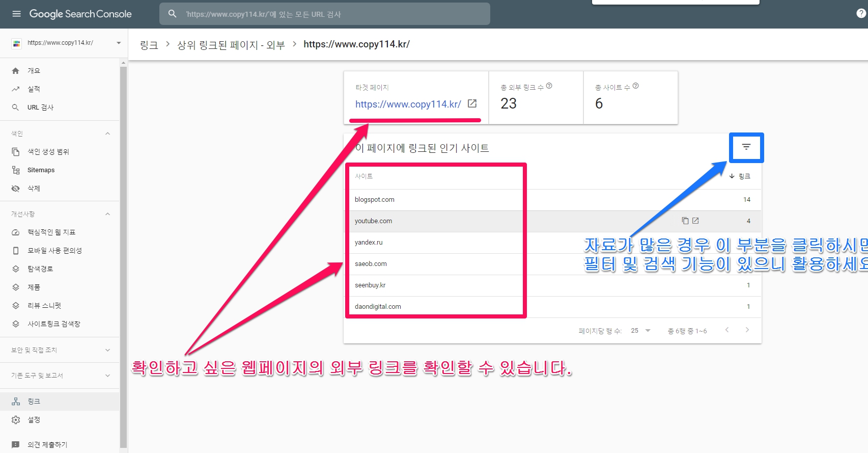Click the 상위 링크된 페이지 - 외부 breadcrumb
The height and width of the screenshot is (453, 868).
point(231,45)
